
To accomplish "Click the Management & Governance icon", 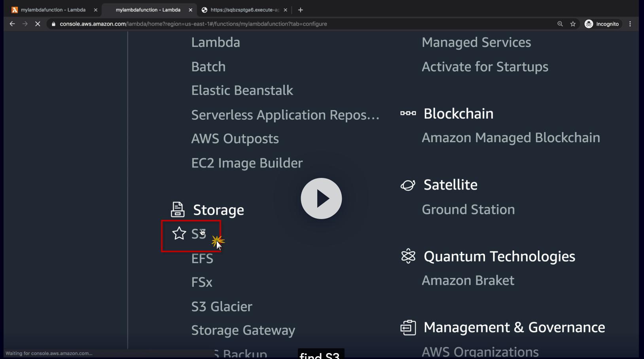I will click(408, 327).
